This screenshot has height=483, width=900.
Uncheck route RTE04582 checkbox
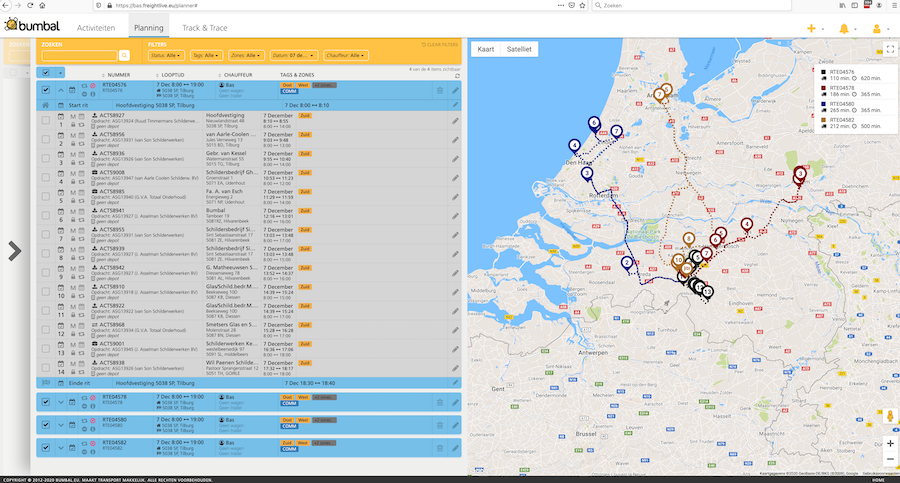coord(46,448)
